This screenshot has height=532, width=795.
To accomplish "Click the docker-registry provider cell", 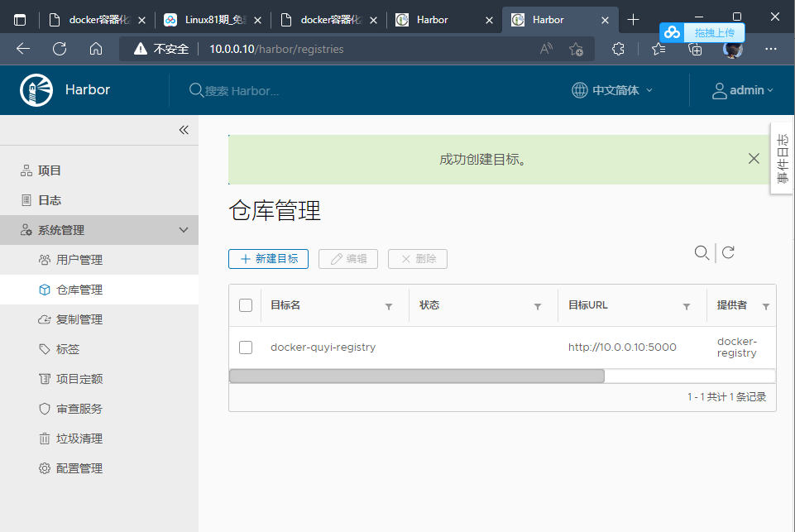I will tap(737, 347).
